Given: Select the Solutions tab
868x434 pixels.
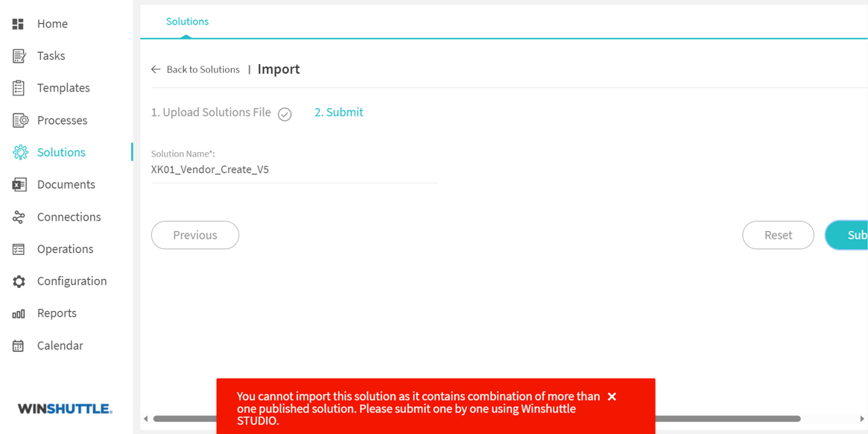Looking at the screenshot, I should 187,22.
